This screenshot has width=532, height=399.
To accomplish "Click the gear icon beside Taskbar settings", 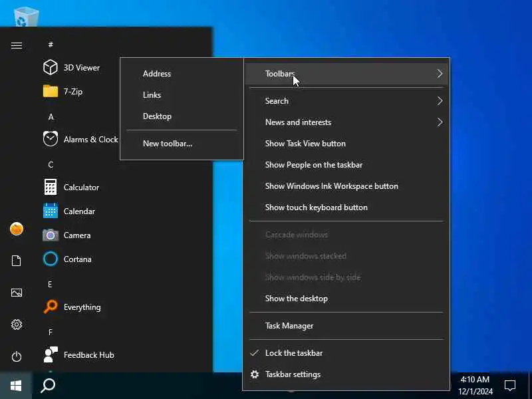I will tap(255, 374).
